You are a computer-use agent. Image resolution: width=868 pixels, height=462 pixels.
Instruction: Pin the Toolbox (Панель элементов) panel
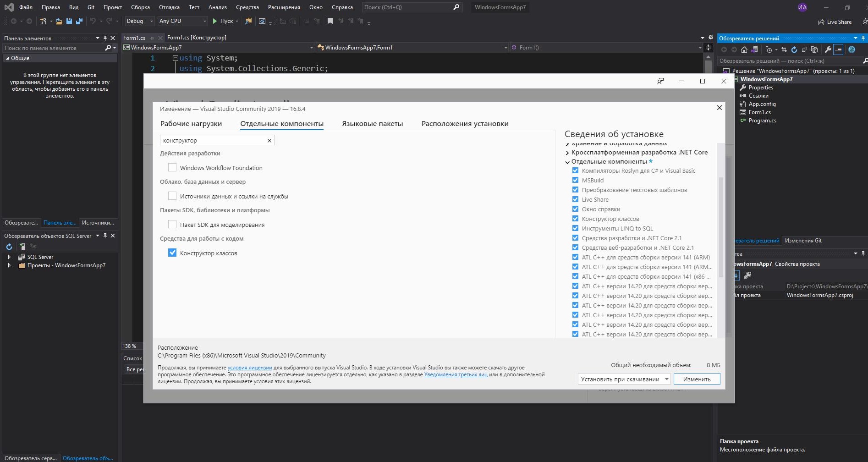pos(105,38)
